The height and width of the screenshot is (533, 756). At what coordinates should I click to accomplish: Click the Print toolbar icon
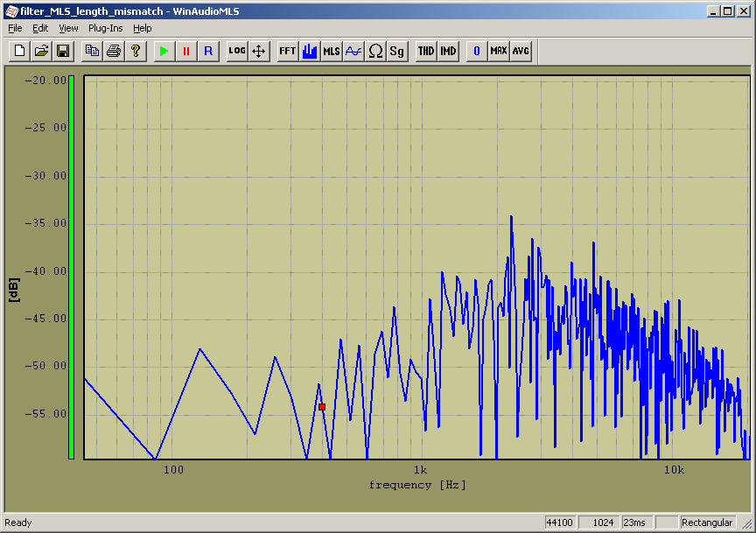point(114,51)
